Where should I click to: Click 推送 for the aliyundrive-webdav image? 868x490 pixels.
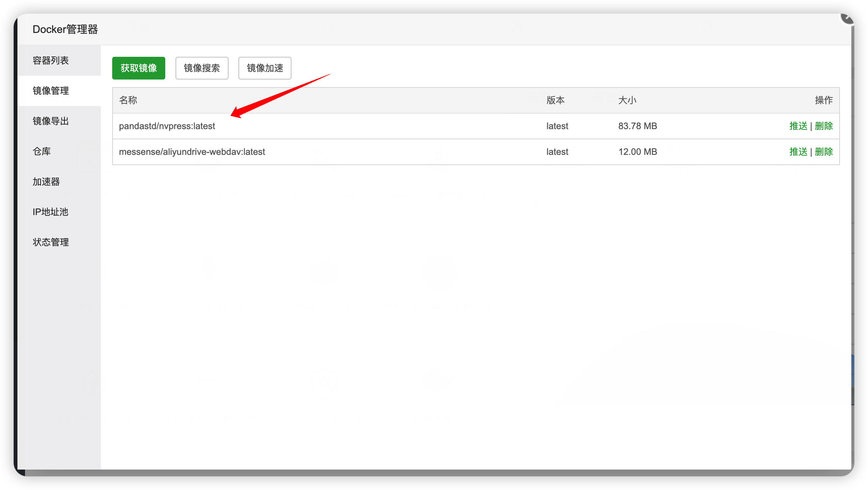pos(798,152)
